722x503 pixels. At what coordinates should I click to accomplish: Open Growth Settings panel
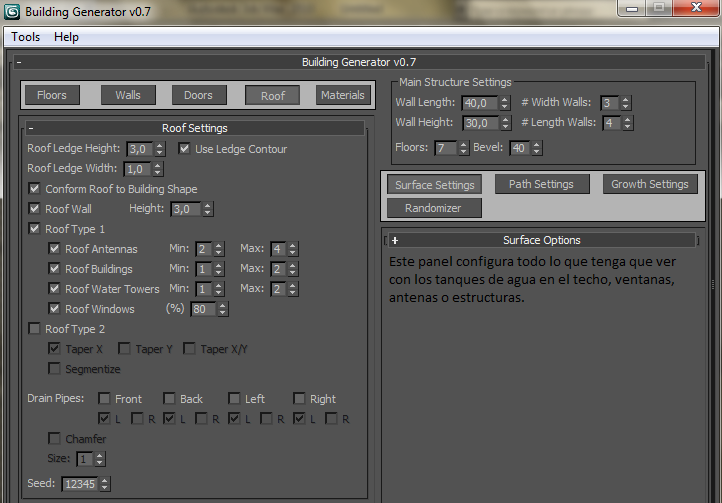649,184
